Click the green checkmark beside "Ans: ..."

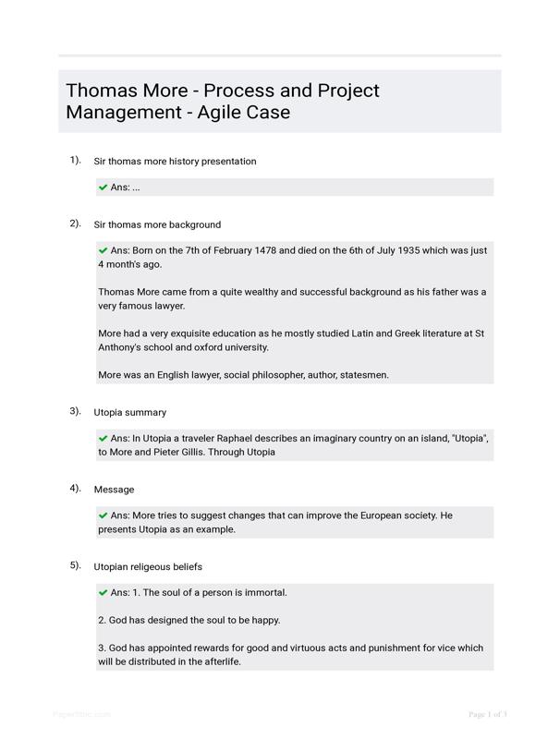(x=103, y=188)
